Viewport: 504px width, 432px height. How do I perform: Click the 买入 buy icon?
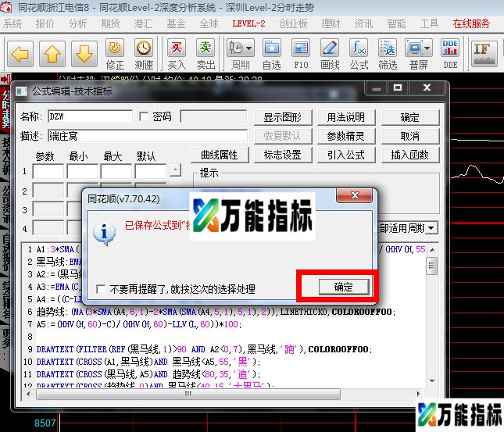[177, 54]
